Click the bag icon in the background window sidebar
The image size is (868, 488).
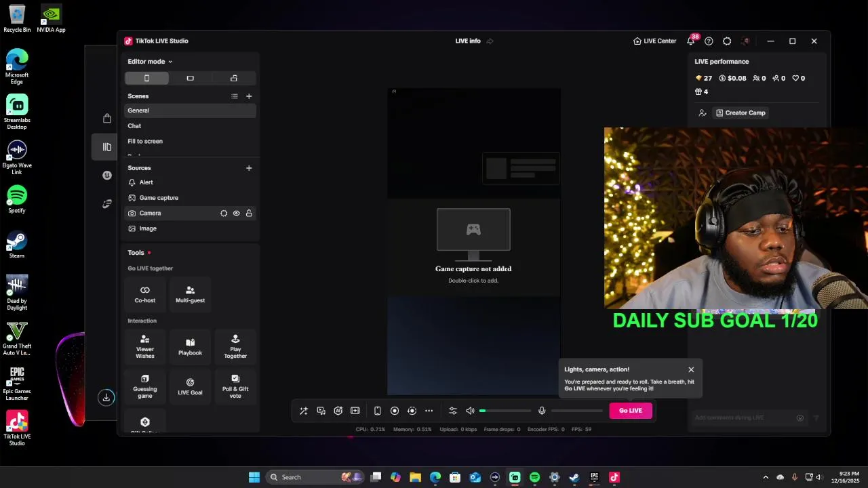106,119
